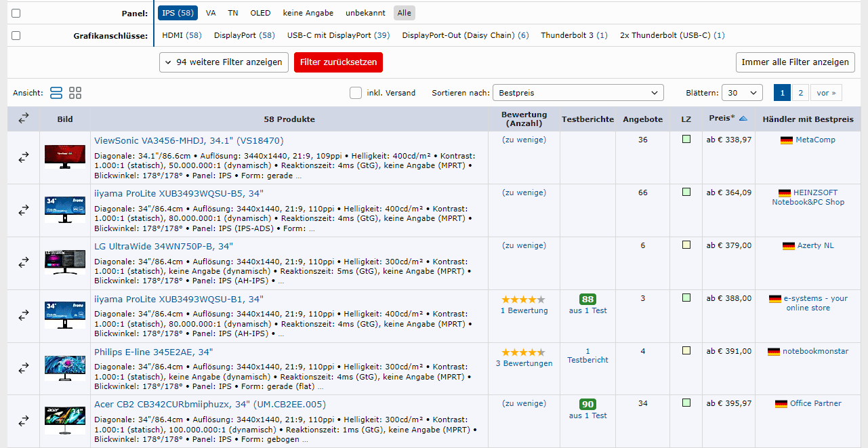Click compare arrows icon in table header

24,119
